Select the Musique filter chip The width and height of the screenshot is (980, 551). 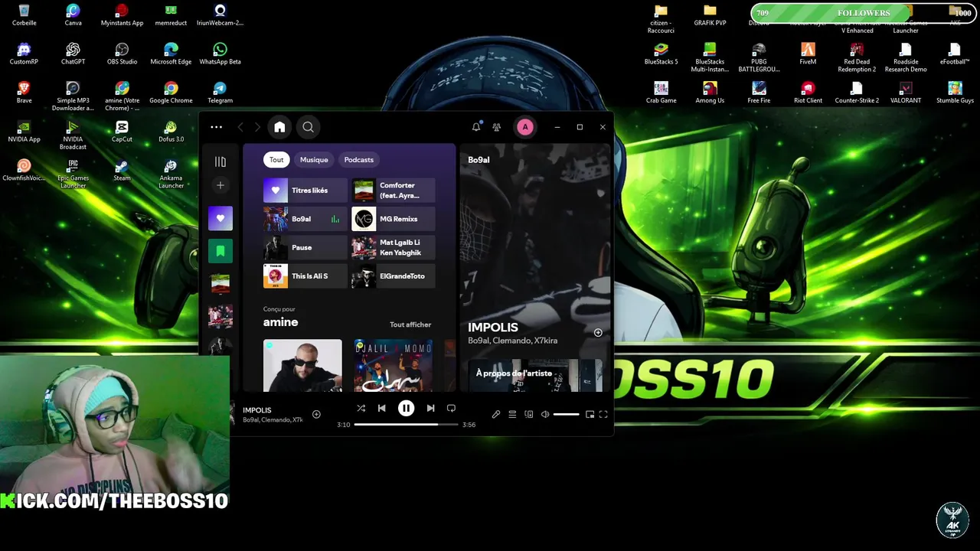click(314, 160)
